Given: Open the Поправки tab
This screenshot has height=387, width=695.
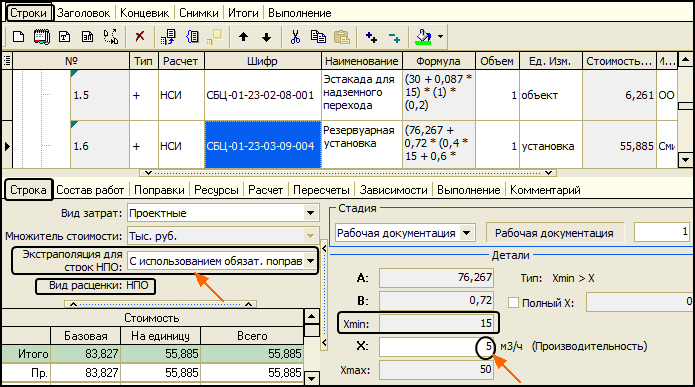Looking at the screenshot, I should coord(159,190).
